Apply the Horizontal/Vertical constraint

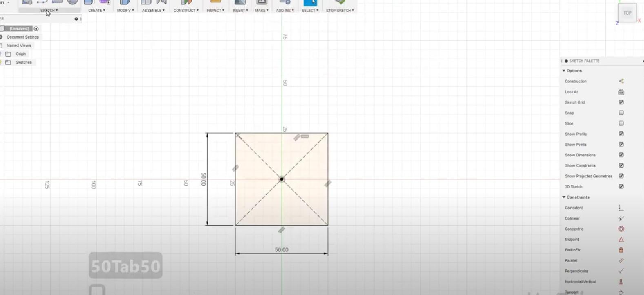click(621, 282)
